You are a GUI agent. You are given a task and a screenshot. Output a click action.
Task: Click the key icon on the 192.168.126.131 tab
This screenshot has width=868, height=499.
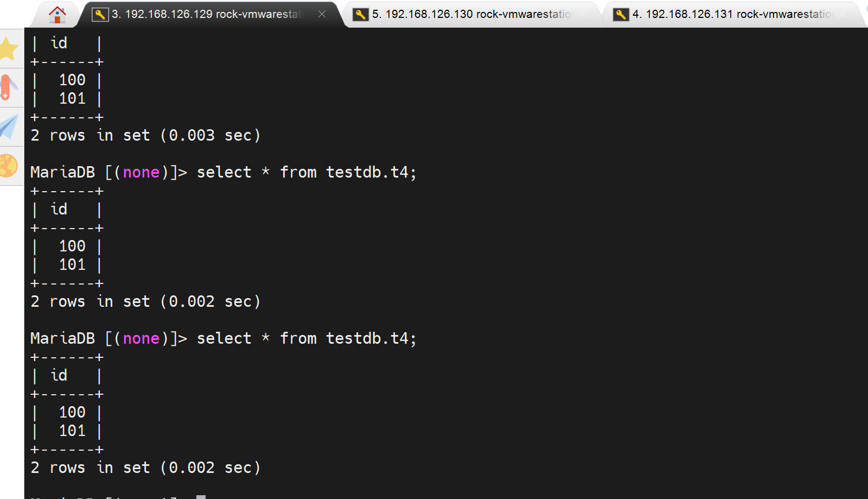(x=621, y=15)
